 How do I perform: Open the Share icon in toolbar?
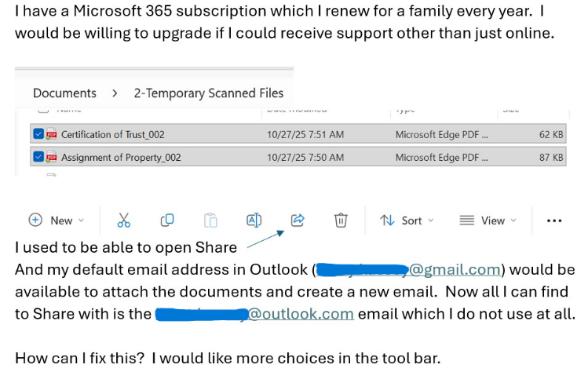[x=298, y=220]
